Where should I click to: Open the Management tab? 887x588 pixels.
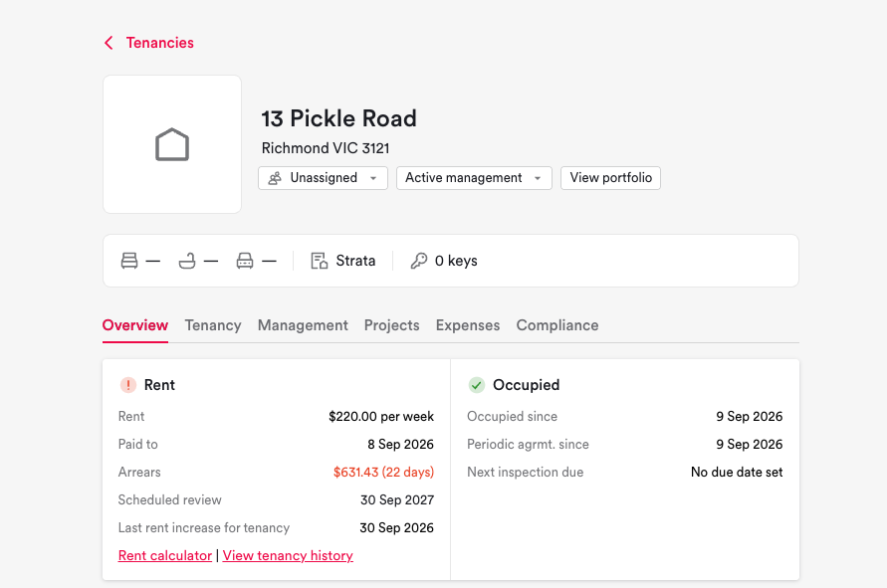(x=303, y=325)
